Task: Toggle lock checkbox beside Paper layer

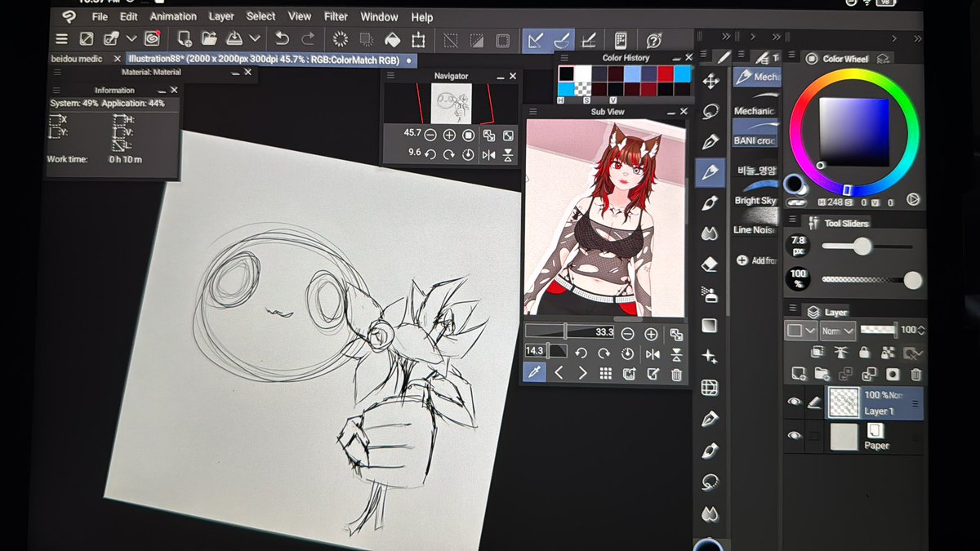Action: [x=813, y=437]
